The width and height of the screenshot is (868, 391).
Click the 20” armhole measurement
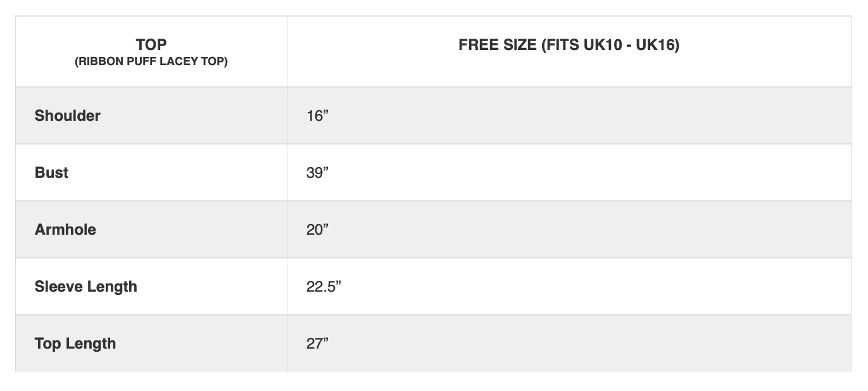[x=317, y=230]
